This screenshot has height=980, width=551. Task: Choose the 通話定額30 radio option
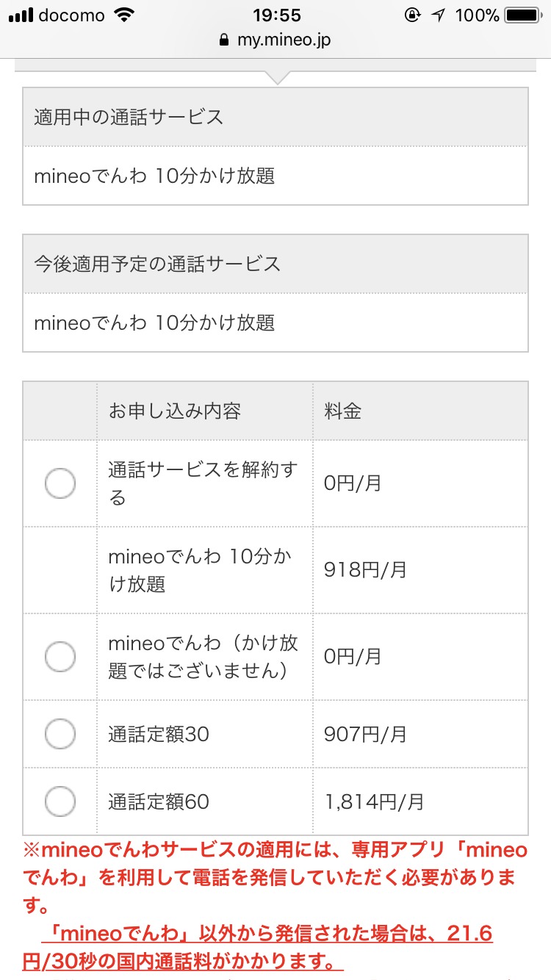tap(60, 734)
